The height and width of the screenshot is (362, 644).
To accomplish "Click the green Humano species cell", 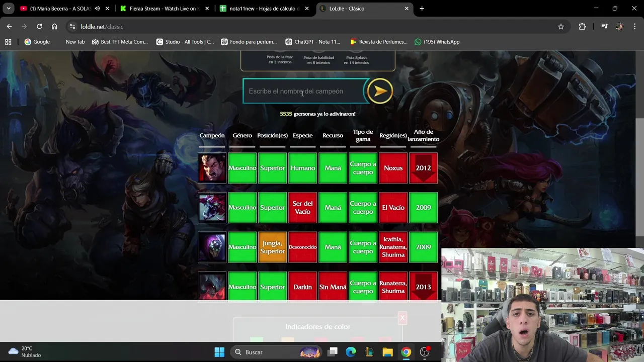I will pos(302,168).
